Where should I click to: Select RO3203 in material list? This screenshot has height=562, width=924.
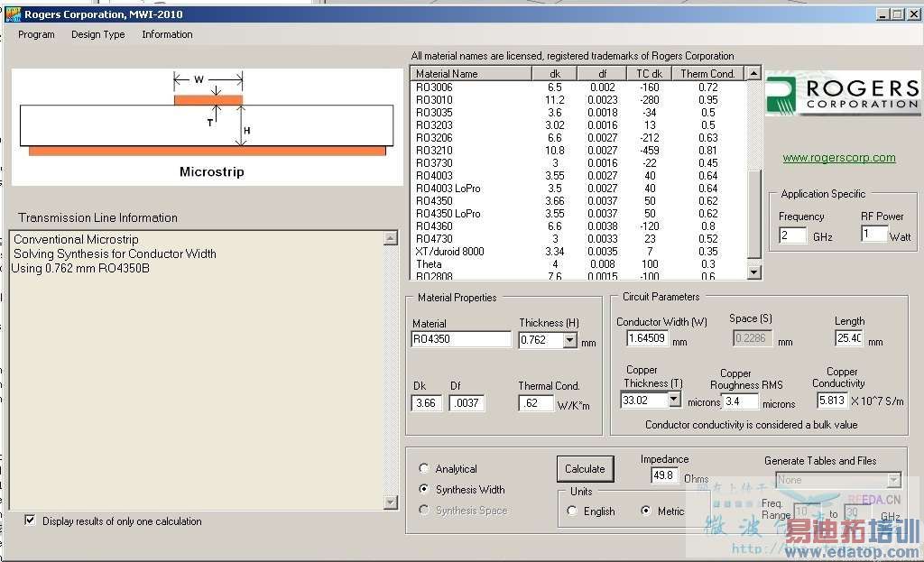point(434,124)
